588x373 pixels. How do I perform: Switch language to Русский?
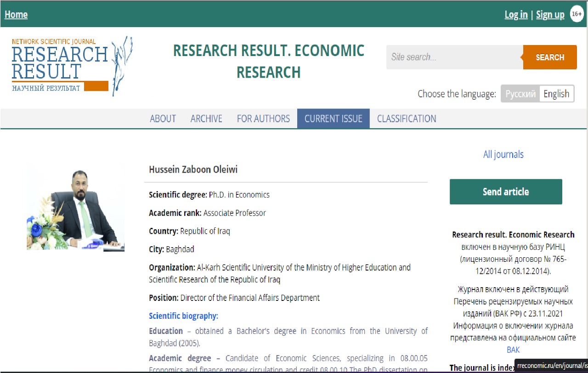point(520,94)
